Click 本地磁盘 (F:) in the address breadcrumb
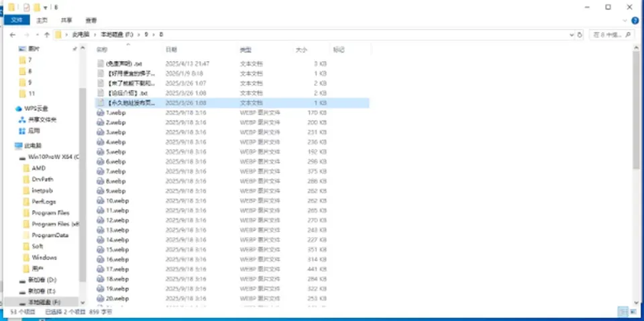This screenshot has height=321, width=644. point(118,35)
